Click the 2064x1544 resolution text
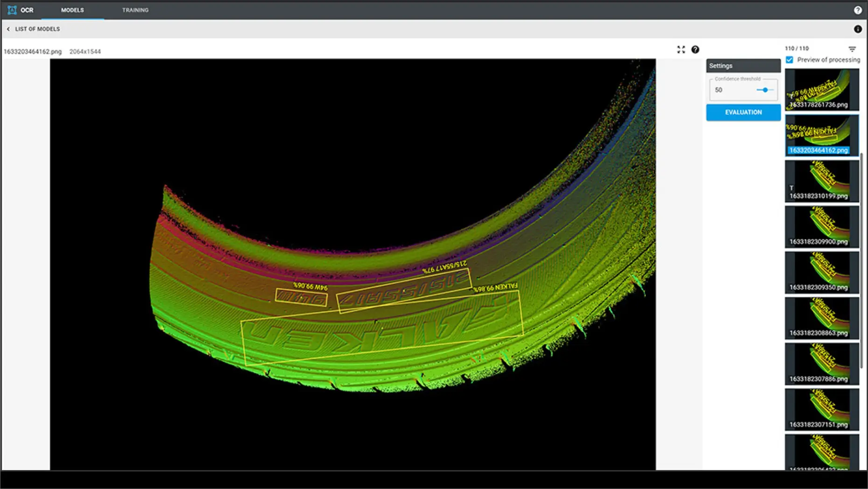868x489 pixels. tap(85, 51)
